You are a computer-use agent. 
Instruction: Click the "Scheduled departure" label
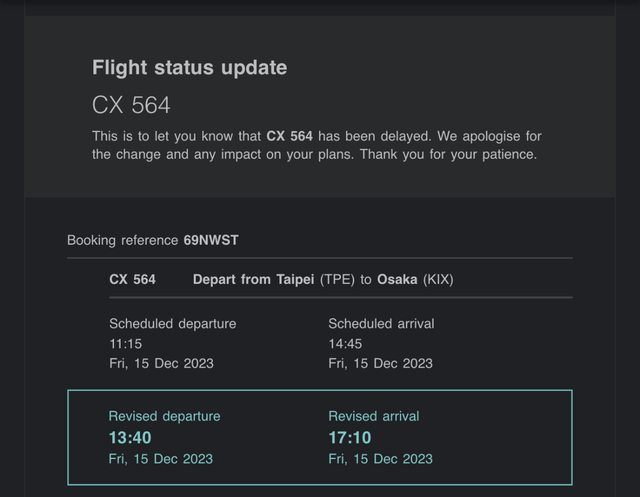[x=173, y=324]
